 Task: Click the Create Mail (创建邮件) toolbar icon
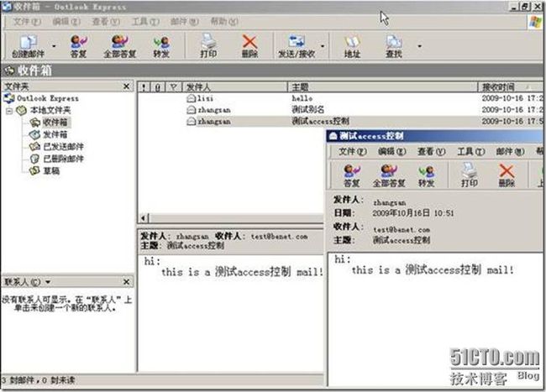coord(28,46)
